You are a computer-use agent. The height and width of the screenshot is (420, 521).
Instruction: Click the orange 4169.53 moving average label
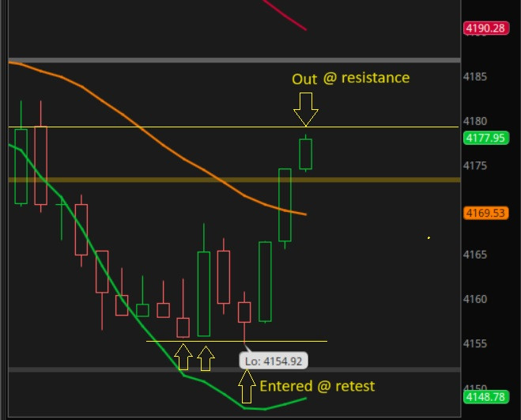(485, 213)
